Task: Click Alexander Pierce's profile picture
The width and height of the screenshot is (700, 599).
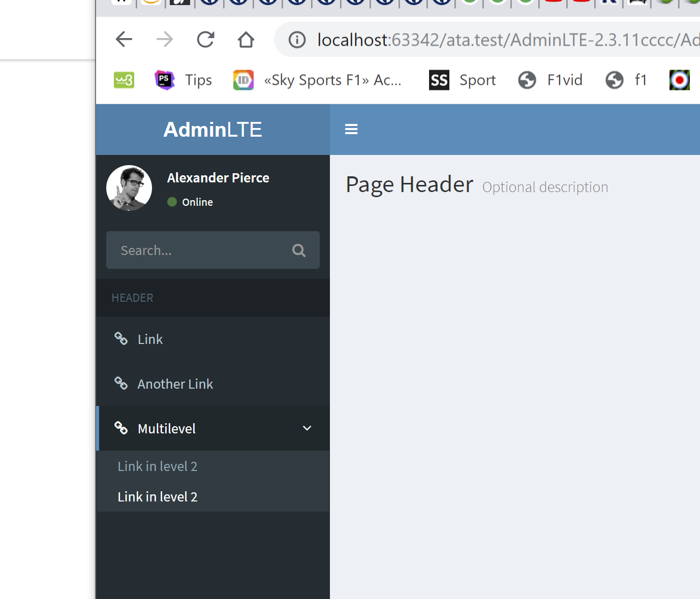Action: click(x=129, y=187)
